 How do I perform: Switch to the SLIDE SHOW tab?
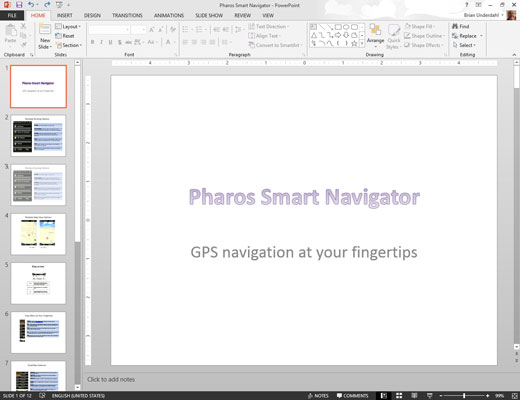point(209,15)
